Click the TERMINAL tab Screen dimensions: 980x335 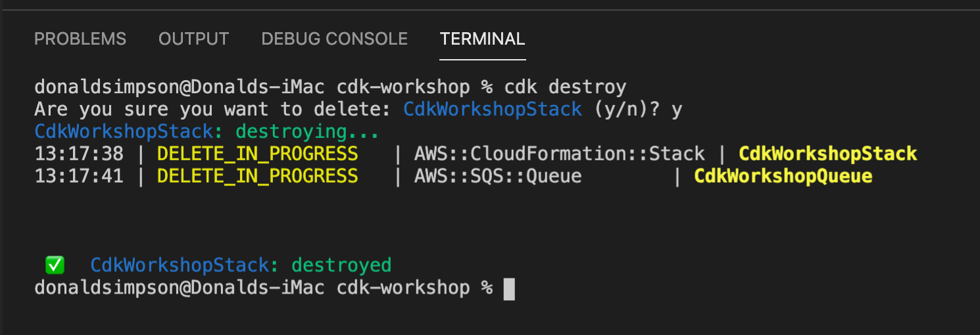[x=483, y=39]
